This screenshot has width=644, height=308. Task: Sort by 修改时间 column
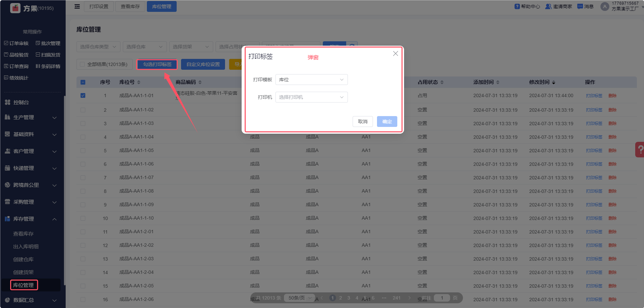[x=554, y=82]
